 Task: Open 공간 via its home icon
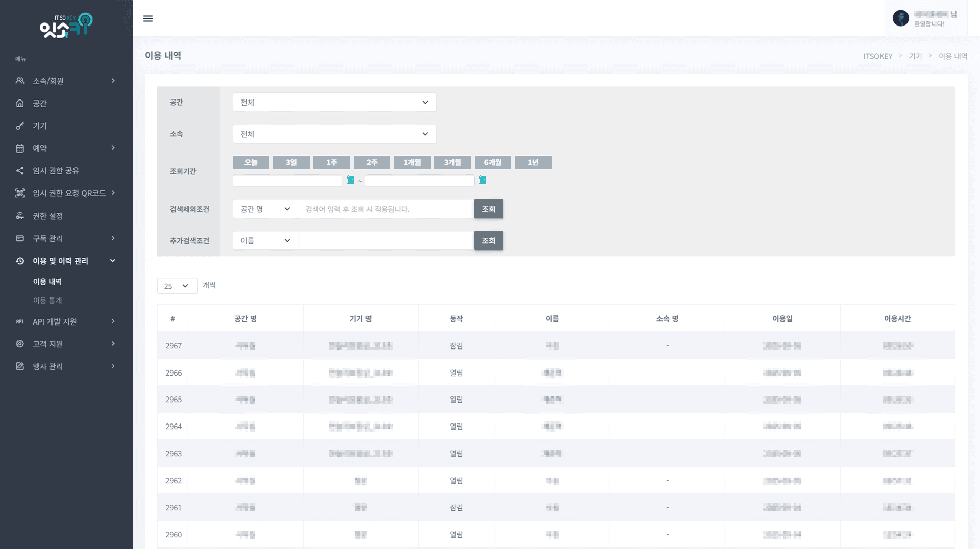tap(20, 103)
